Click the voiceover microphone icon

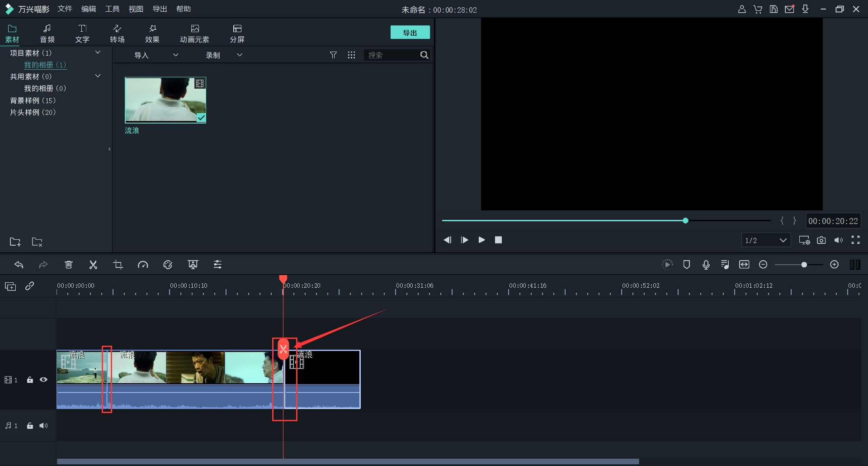[706, 265]
